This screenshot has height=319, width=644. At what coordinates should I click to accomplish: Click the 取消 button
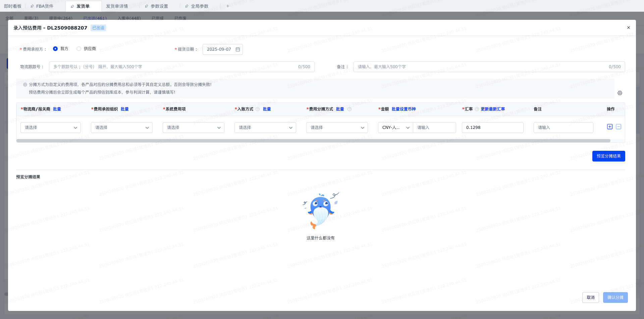click(x=591, y=298)
